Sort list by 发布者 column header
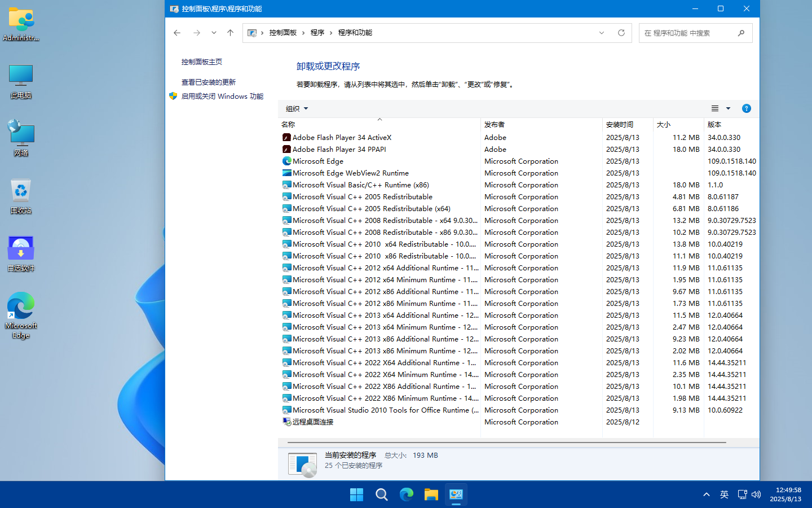This screenshot has width=812, height=508. click(x=541, y=124)
